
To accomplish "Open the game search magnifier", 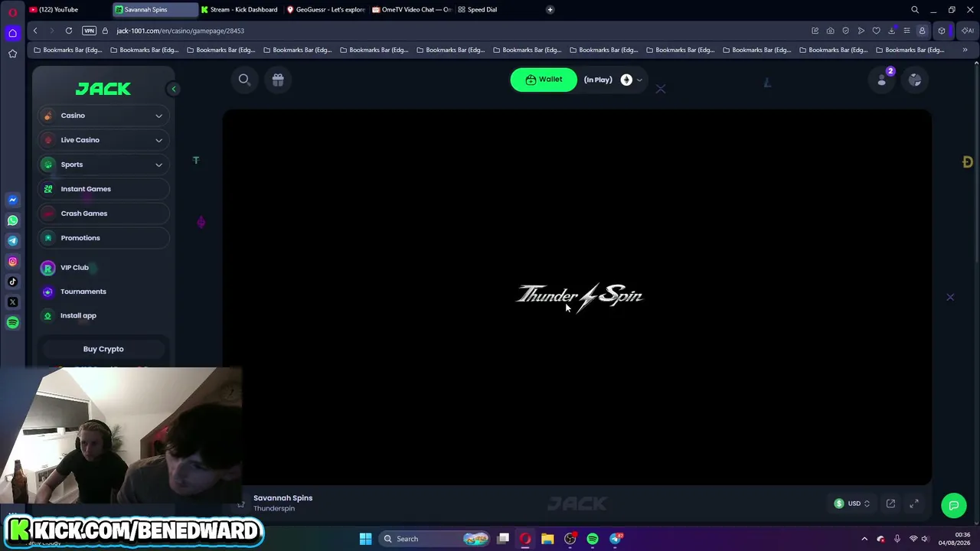I will [244, 80].
